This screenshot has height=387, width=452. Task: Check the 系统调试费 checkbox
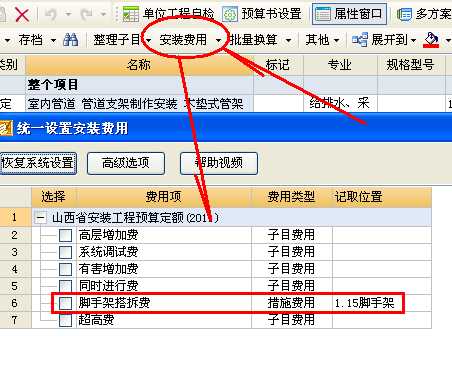(x=65, y=252)
